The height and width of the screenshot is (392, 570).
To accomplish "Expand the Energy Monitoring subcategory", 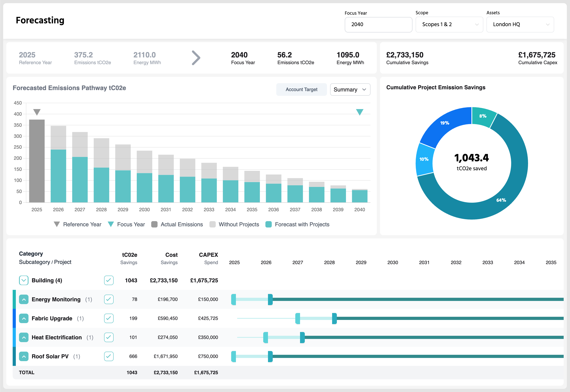I will click(x=24, y=299).
